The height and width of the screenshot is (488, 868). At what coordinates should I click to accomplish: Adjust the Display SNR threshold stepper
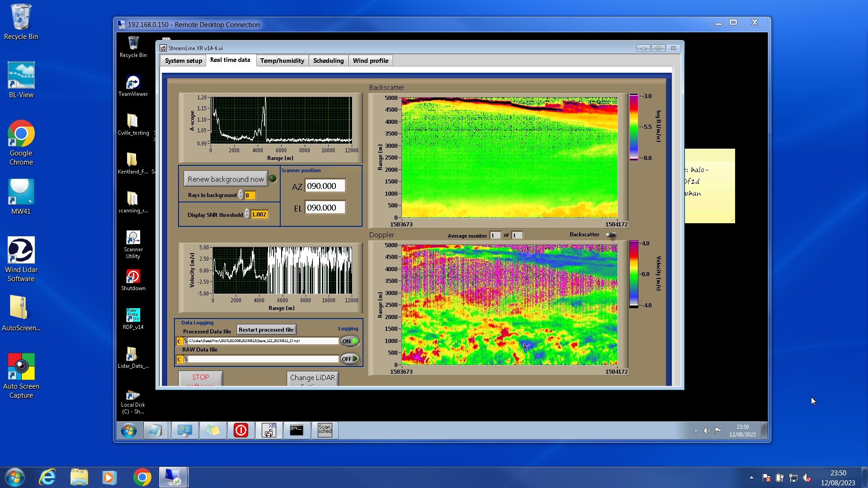(x=247, y=214)
